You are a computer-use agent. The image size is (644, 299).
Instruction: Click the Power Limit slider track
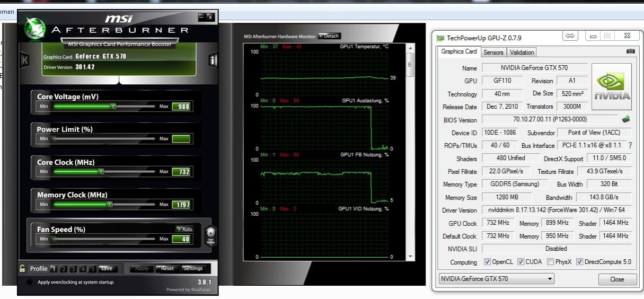pyautogui.click(x=104, y=139)
